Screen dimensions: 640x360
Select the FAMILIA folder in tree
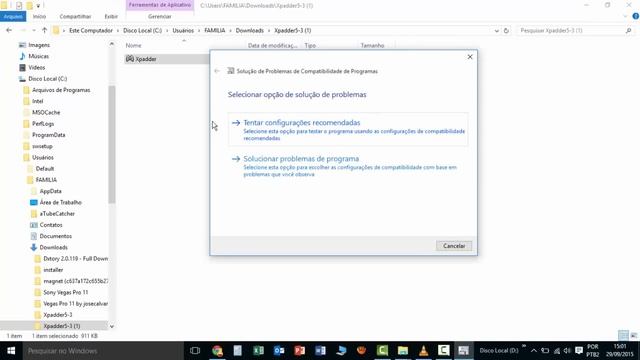[x=46, y=180]
